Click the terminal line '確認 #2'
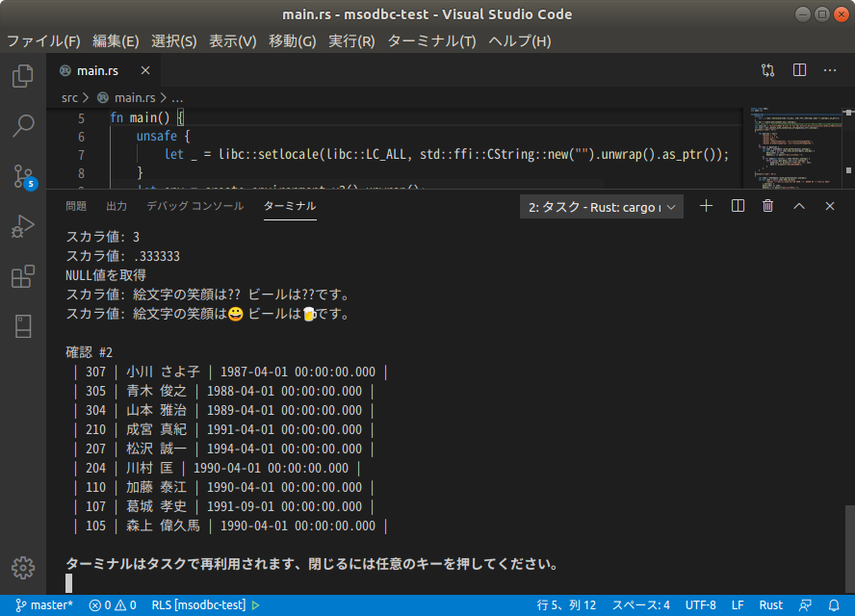The image size is (855, 616). click(90, 352)
